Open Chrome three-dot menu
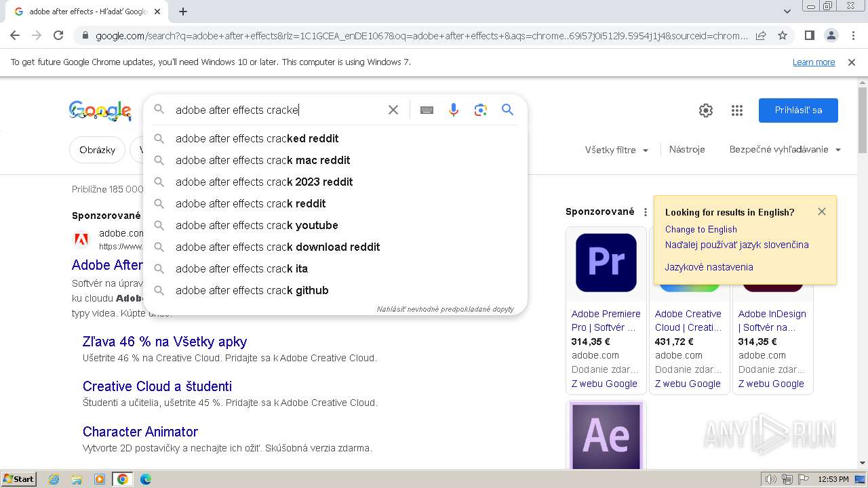 click(x=852, y=35)
